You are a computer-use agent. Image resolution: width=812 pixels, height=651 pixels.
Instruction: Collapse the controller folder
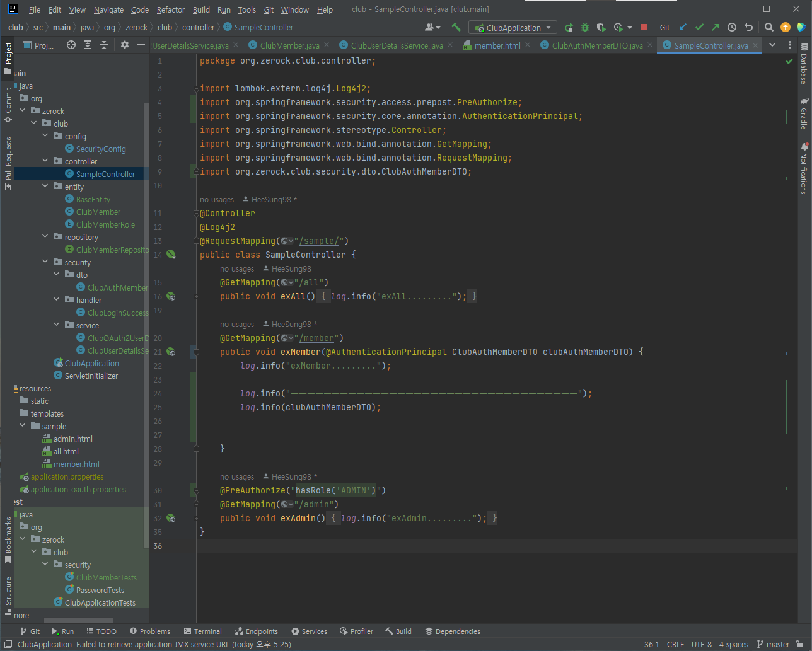coord(45,161)
